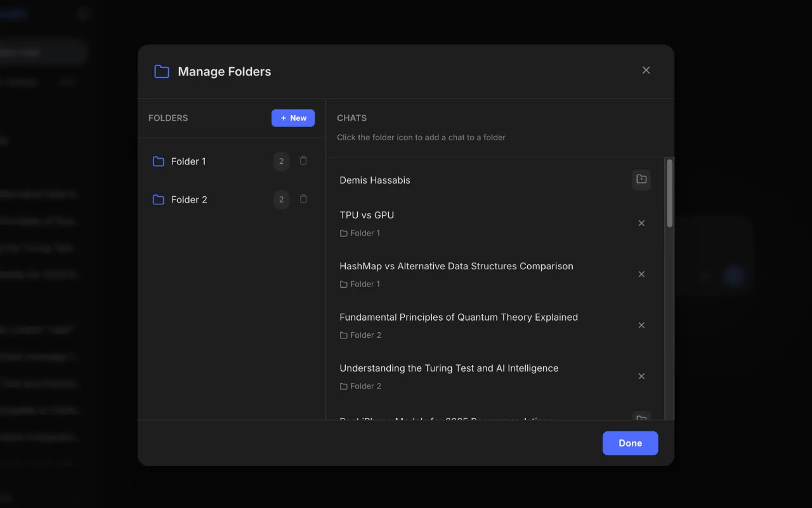Click Folder 2 chat count badge
The image size is (812, 508).
pos(282,200)
